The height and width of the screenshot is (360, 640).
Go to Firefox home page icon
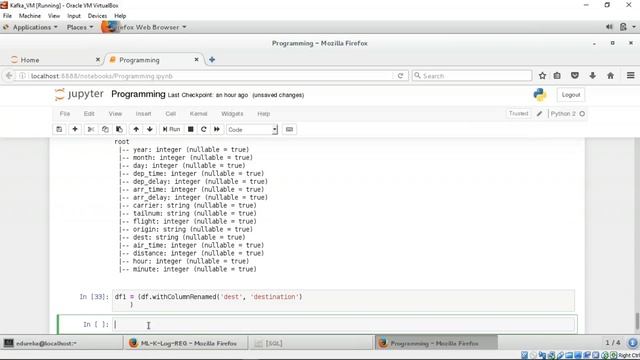coord(610,76)
